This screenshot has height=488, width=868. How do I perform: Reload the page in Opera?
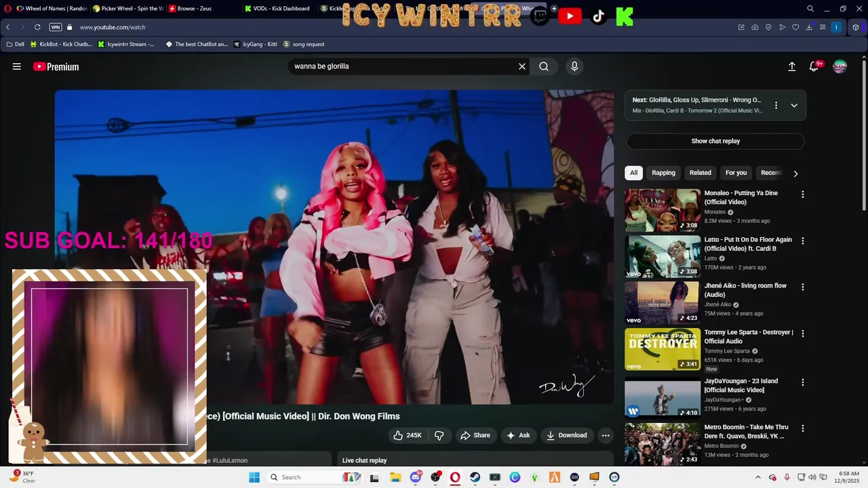point(37,27)
